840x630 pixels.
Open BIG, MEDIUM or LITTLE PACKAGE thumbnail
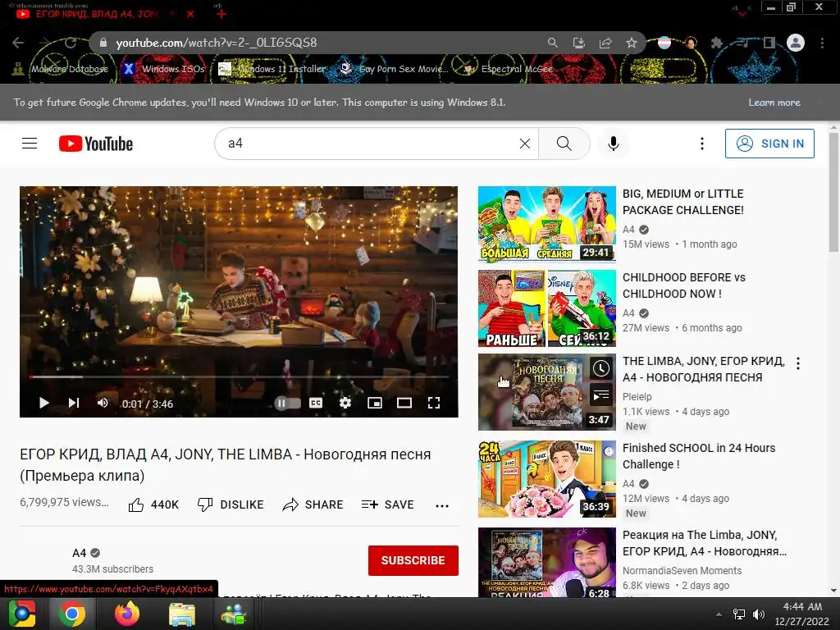[547, 224]
